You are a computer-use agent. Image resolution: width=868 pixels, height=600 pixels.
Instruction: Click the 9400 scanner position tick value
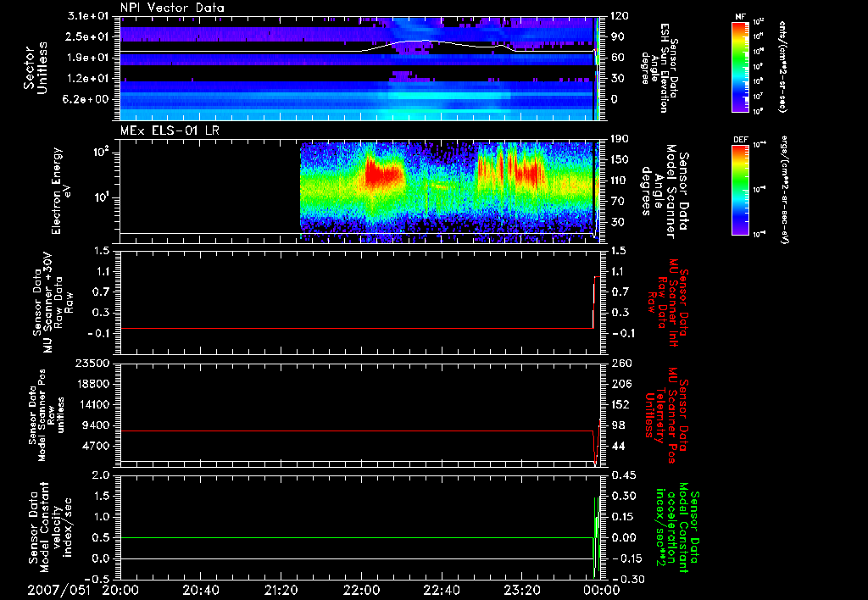click(x=97, y=425)
